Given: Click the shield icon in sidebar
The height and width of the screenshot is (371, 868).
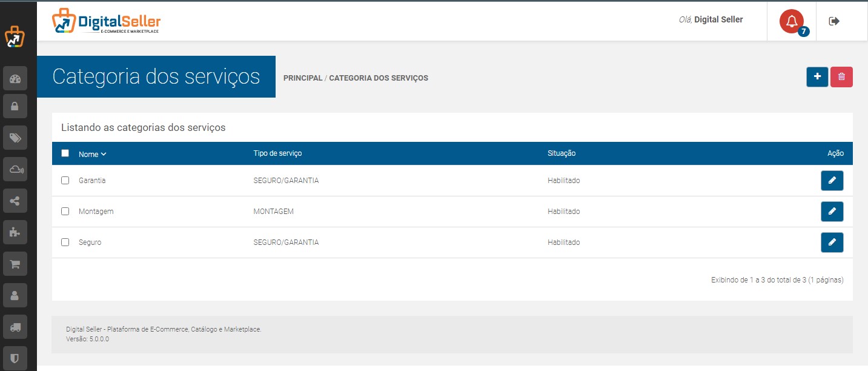Looking at the screenshot, I should 15,358.
